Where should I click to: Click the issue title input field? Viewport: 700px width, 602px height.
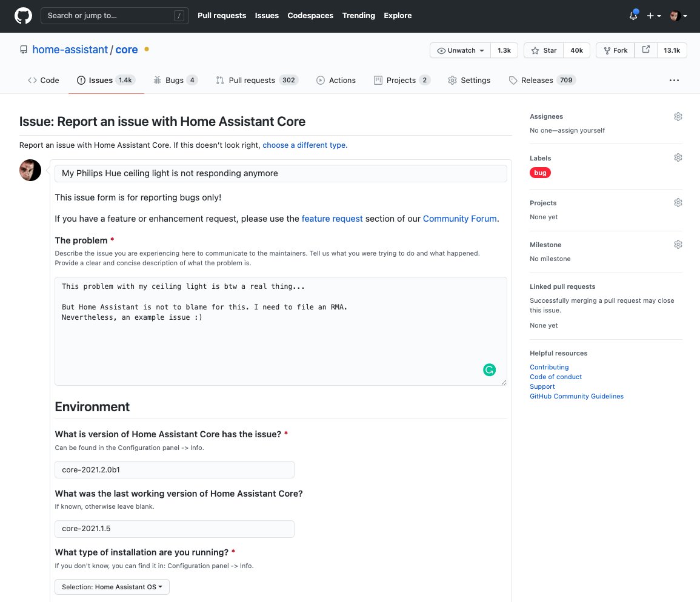[x=281, y=173]
